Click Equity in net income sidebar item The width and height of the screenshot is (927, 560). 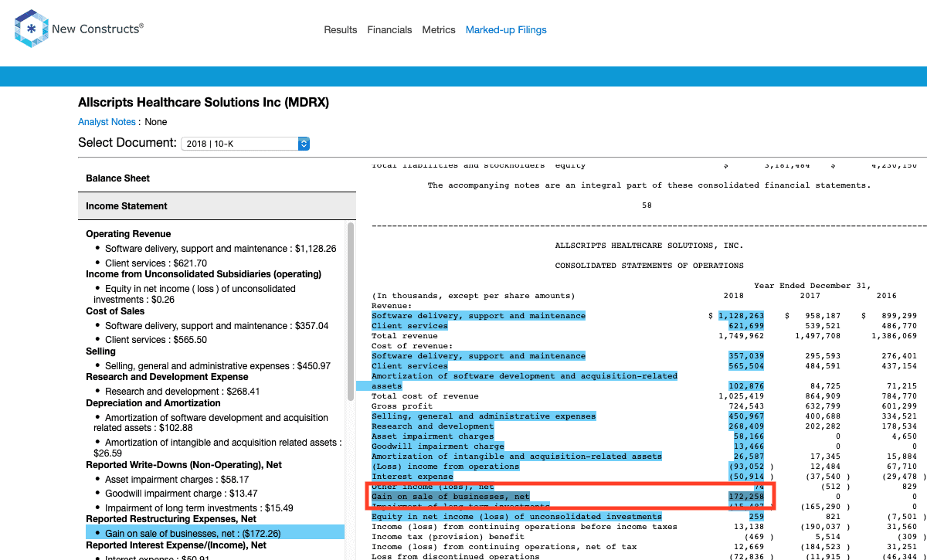[195, 294]
